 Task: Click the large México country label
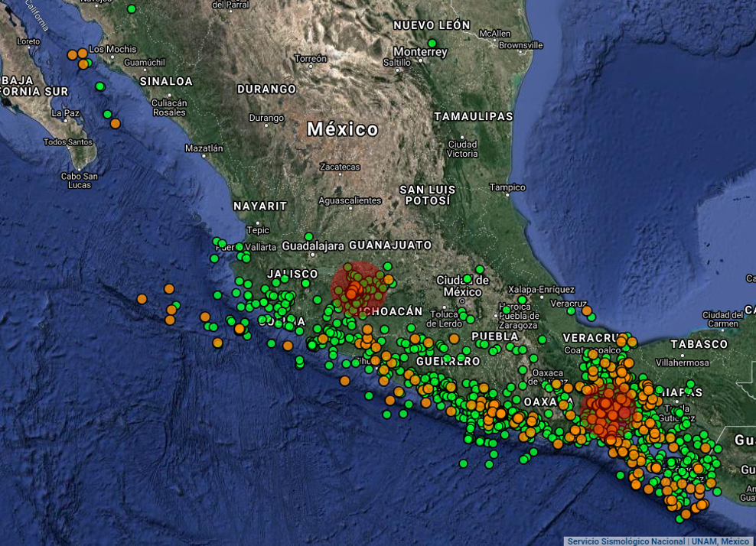tap(343, 129)
